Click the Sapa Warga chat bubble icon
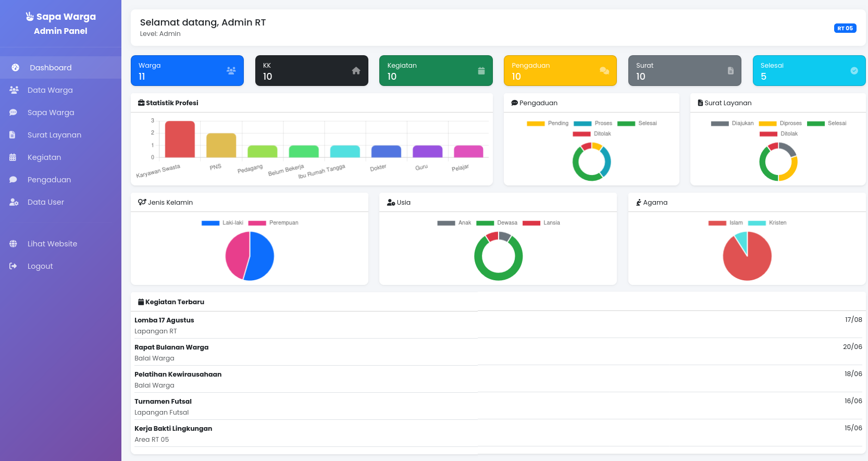The image size is (868, 461). pyautogui.click(x=14, y=113)
